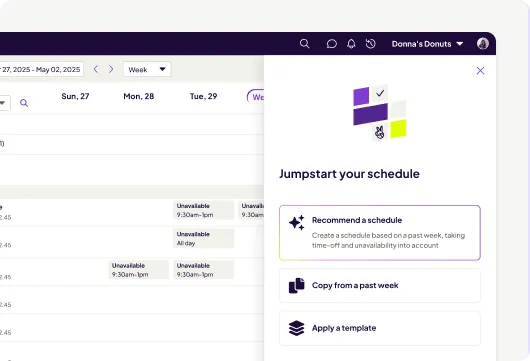
Task: Open the dropdown arrow left of search icon
Action: pos(3,103)
